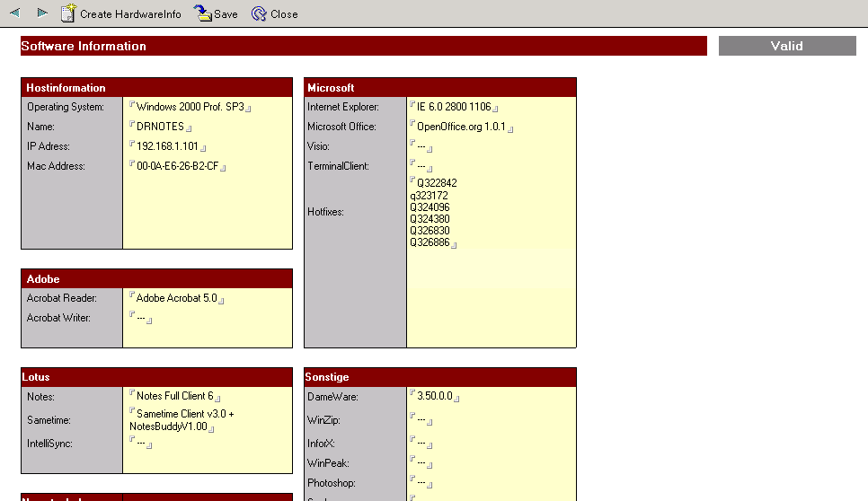Click the Software Information header bar
The height and width of the screenshot is (501, 868).
364,46
